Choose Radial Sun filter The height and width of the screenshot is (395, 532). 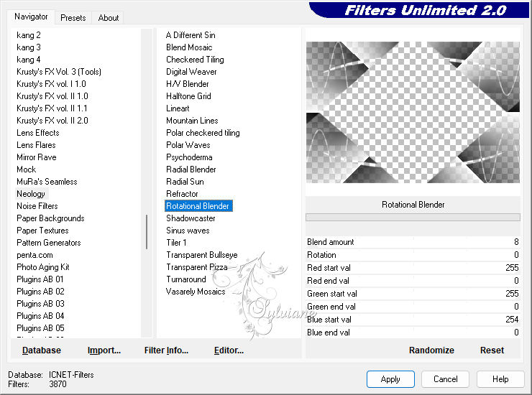tap(185, 182)
